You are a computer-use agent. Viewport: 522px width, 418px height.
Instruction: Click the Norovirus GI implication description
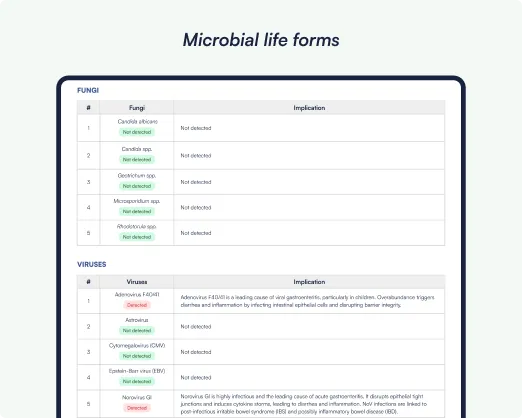point(304,404)
